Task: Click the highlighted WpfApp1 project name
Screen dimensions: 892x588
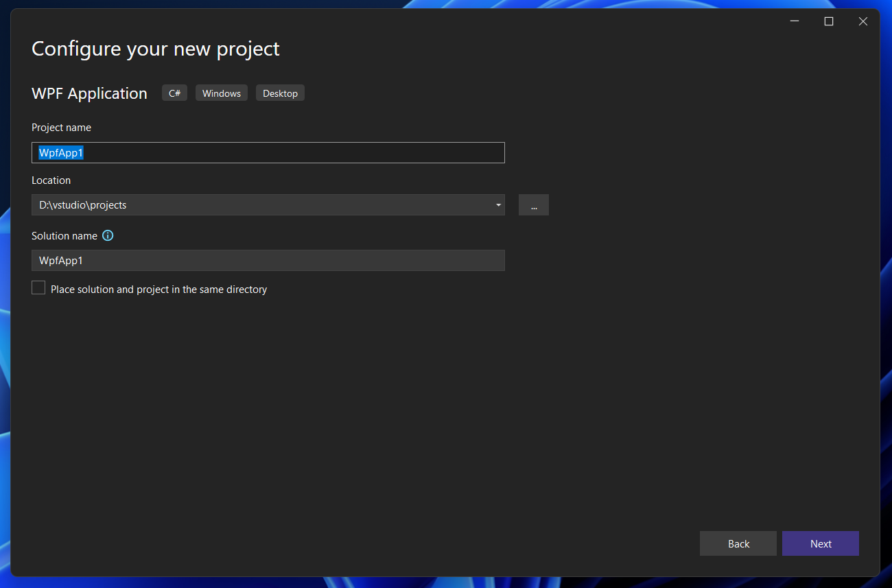Action: pyautogui.click(x=60, y=152)
